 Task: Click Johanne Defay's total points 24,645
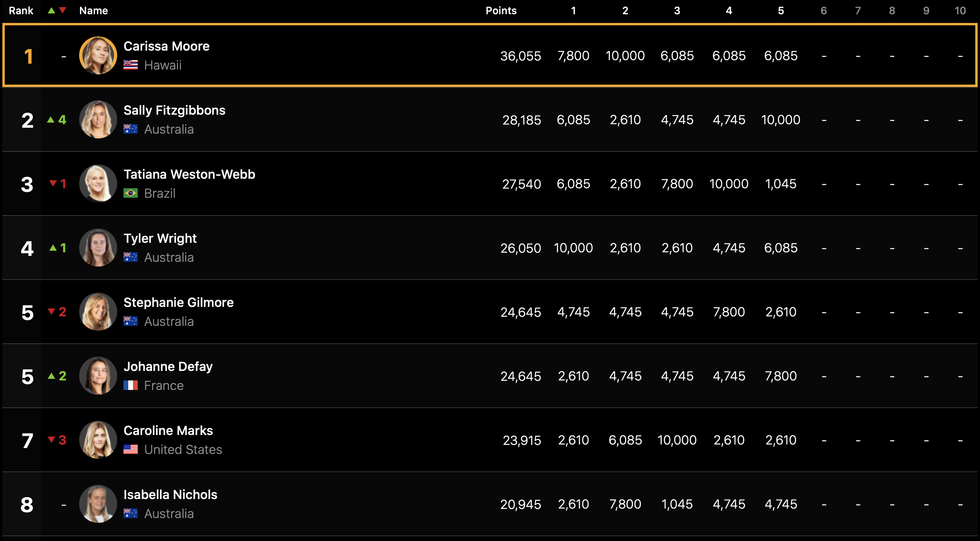pos(520,376)
